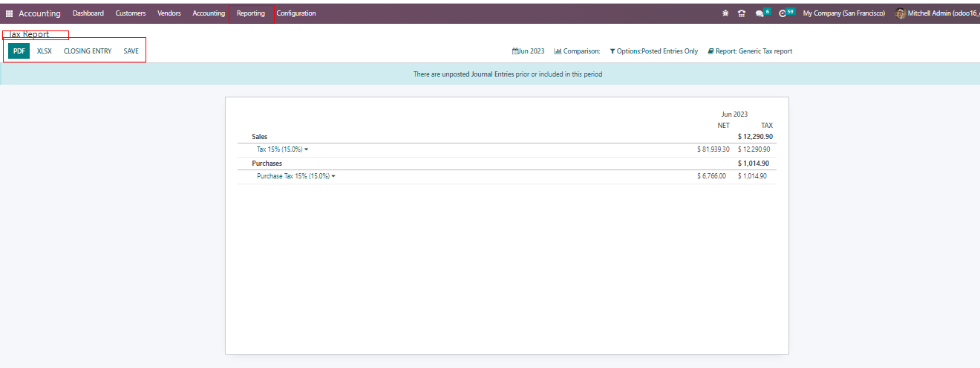The height and width of the screenshot is (368, 980).
Task: Click Mitchell Admin user avatar
Action: click(x=901, y=13)
